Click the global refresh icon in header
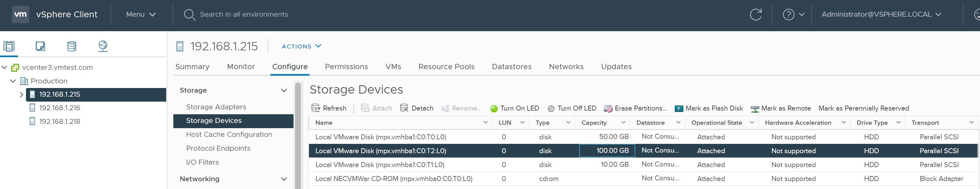The image size is (980, 189). (x=755, y=15)
